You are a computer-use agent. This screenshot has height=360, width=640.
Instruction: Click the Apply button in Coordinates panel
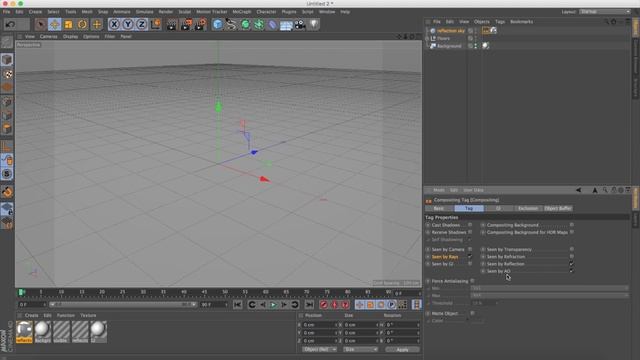point(402,350)
